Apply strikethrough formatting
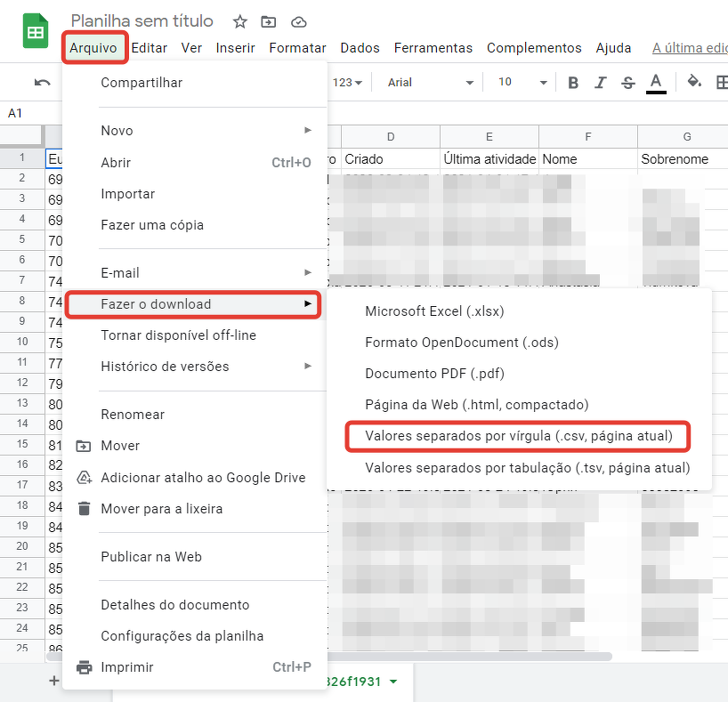The image size is (728, 702). (627, 83)
